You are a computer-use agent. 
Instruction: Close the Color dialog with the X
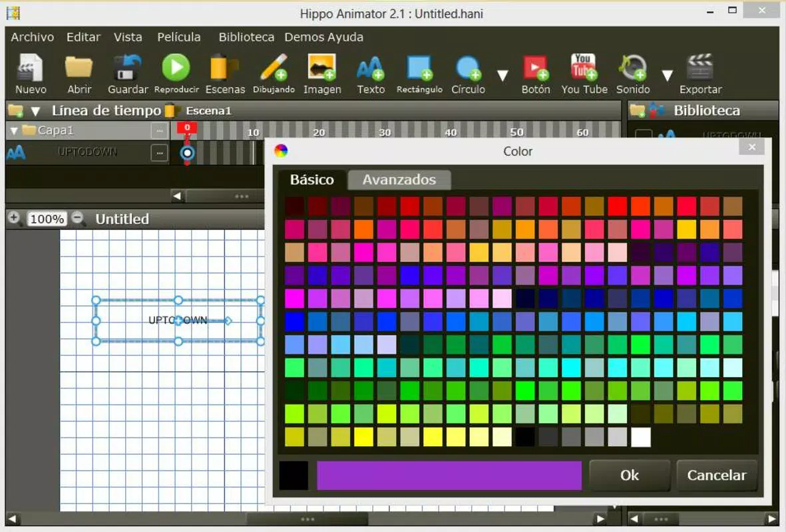(x=751, y=147)
